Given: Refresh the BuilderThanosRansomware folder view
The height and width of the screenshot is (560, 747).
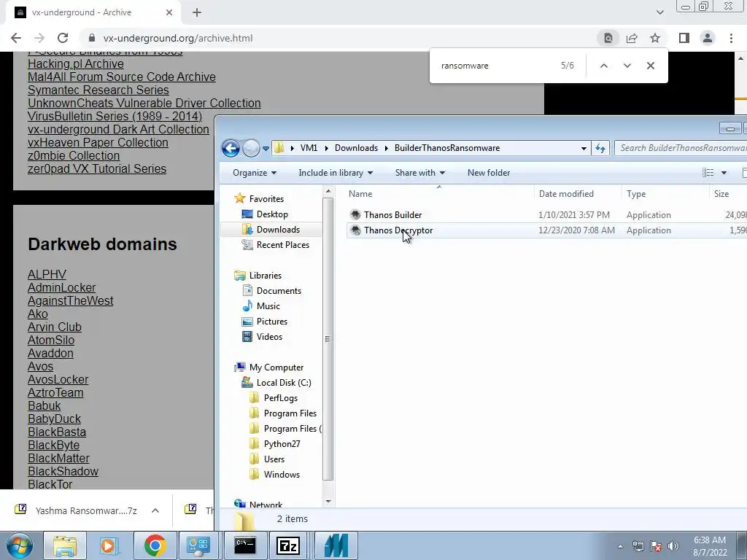Looking at the screenshot, I should 600,148.
